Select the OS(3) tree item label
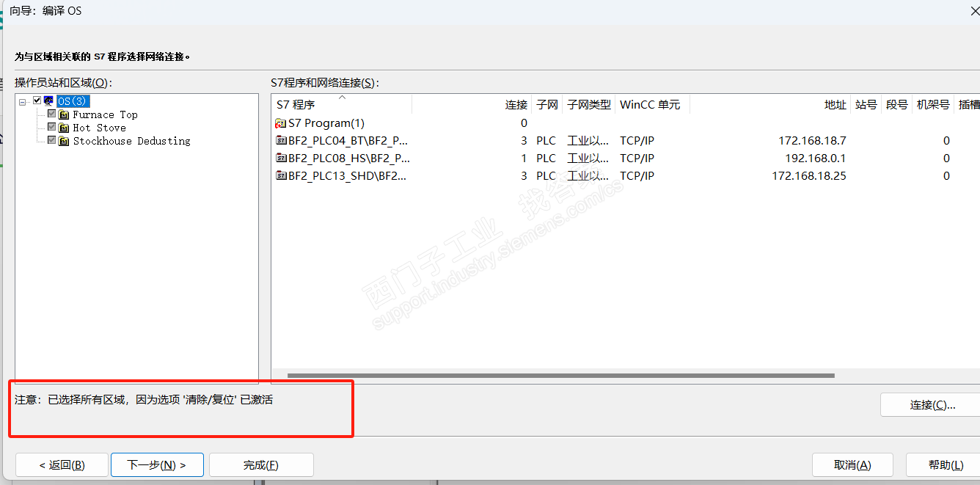The height and width of the screenshot is (485, 980). pyautogui.click(x=73, y=101)
